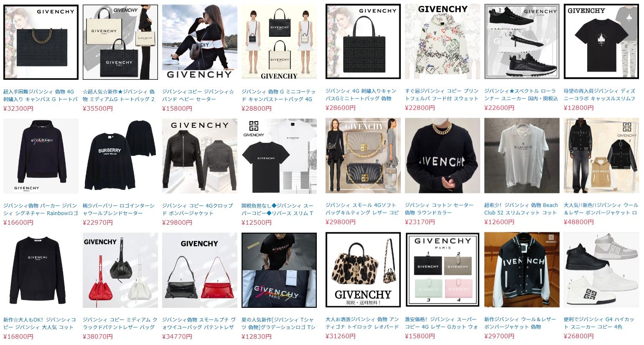Open the 4G cropped bomber jacket title link
This screenshot has height=345, width=644.
(x=197, y=209)
